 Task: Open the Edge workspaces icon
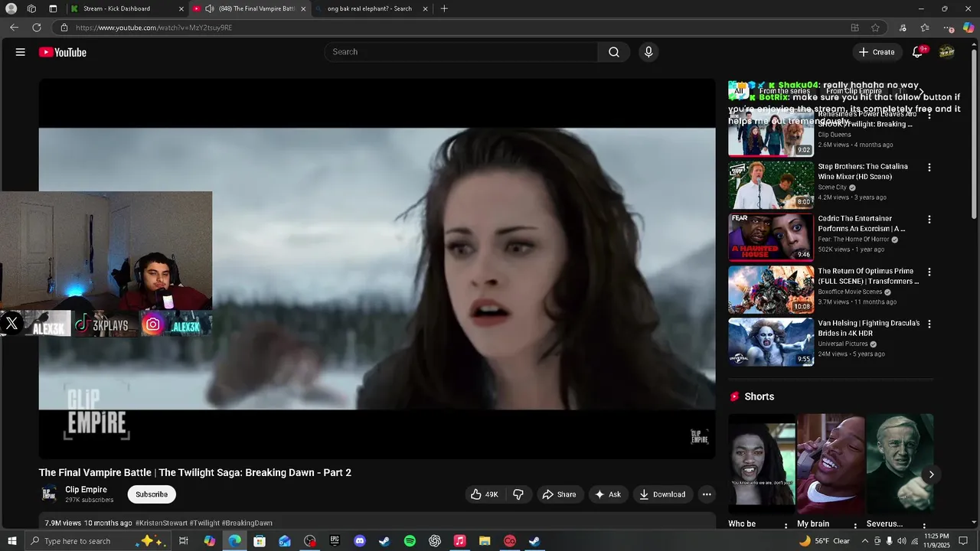(x=31, y=8)
